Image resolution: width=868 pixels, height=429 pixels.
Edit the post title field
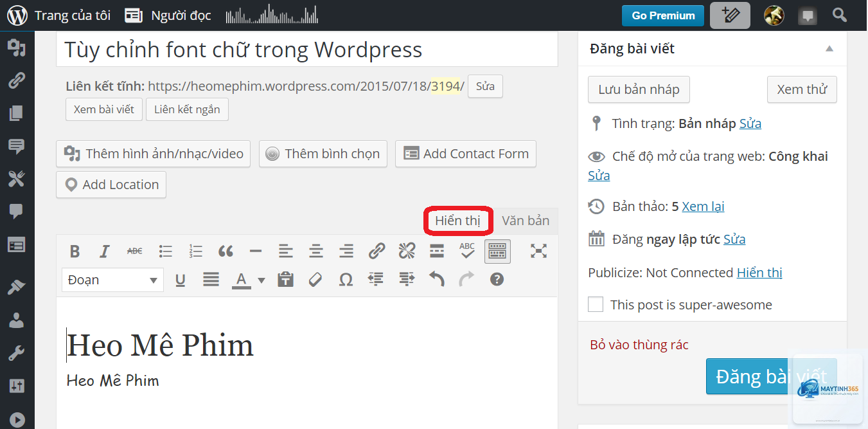coord(307,49)
